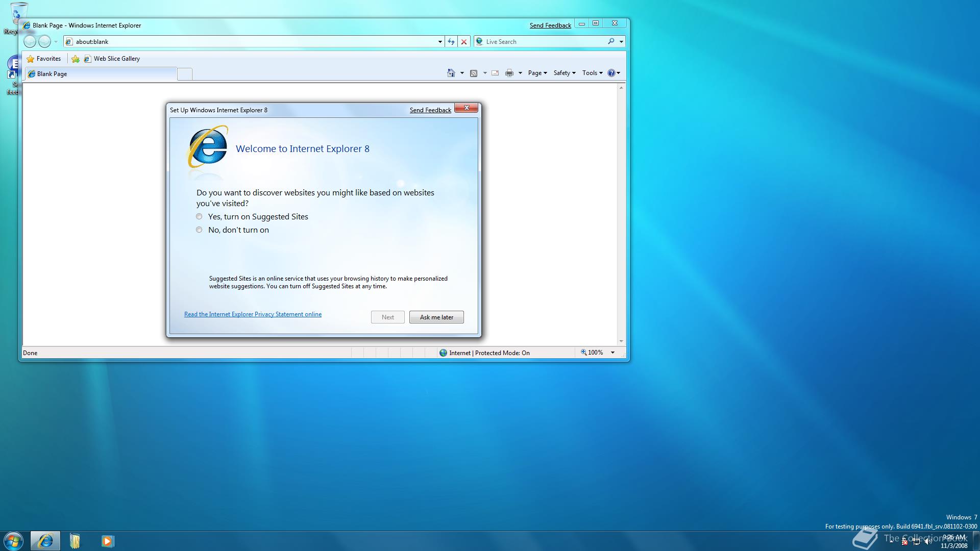Click the page scrollbar down arrow
980x551 pixels.
tap(621, 341)
